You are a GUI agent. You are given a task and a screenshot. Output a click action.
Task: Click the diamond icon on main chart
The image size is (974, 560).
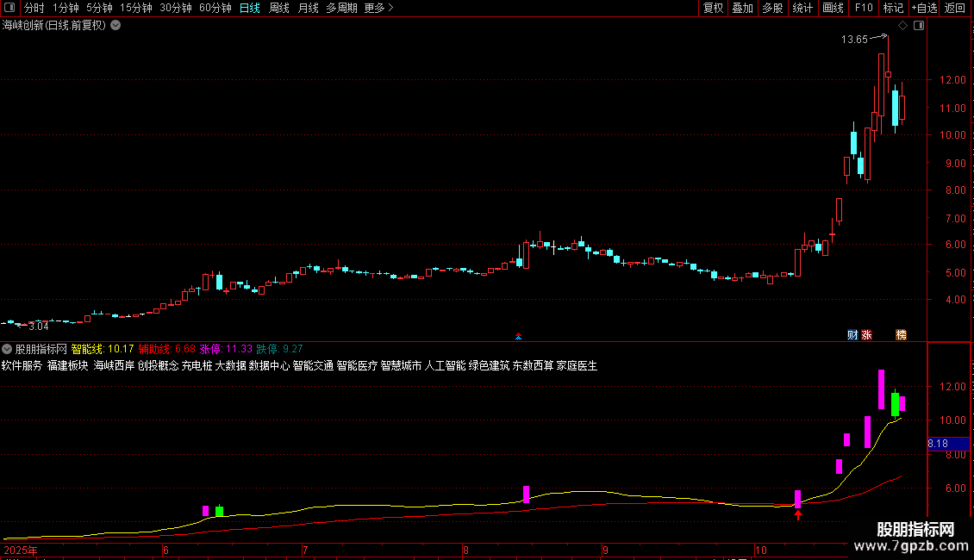902,26
